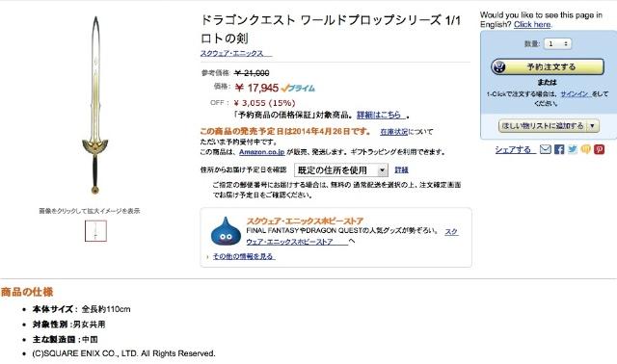Open the quantity dropdown
Viewport: 617px width, 364px height.
[557, 43]
